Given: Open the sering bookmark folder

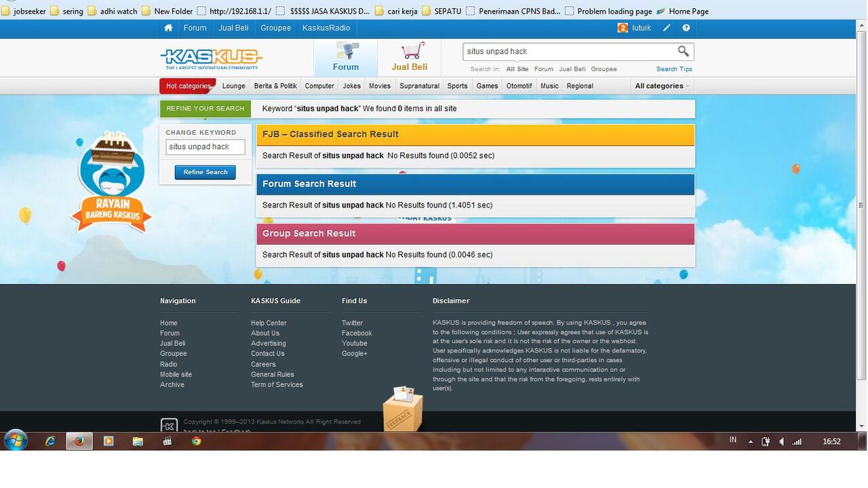Looking at the screenshot, I should click(66, 11).
